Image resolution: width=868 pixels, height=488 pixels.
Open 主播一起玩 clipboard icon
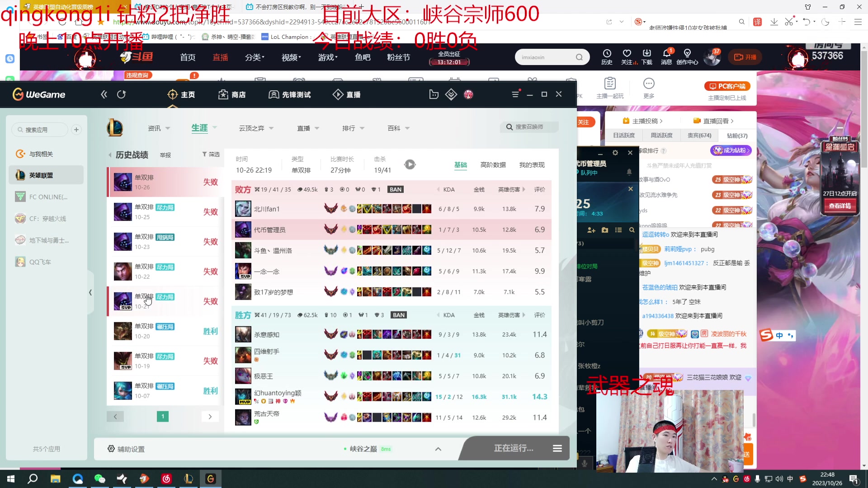(610, 88)
